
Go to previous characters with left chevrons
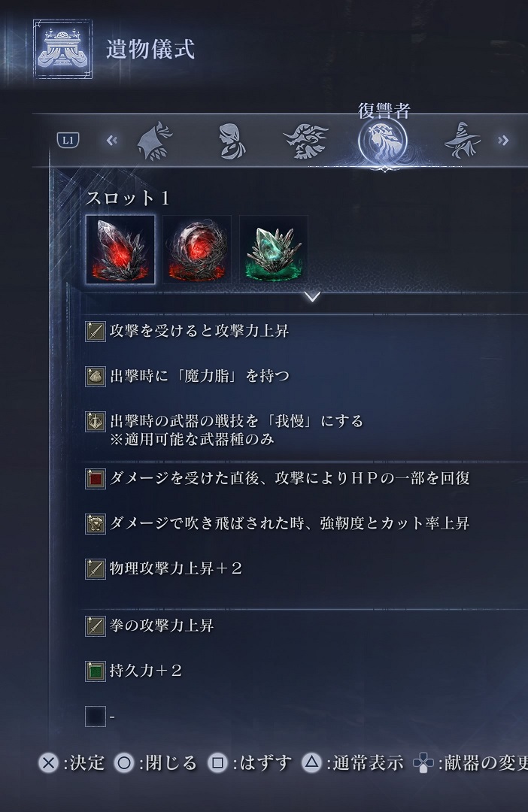tap(112, 140)
